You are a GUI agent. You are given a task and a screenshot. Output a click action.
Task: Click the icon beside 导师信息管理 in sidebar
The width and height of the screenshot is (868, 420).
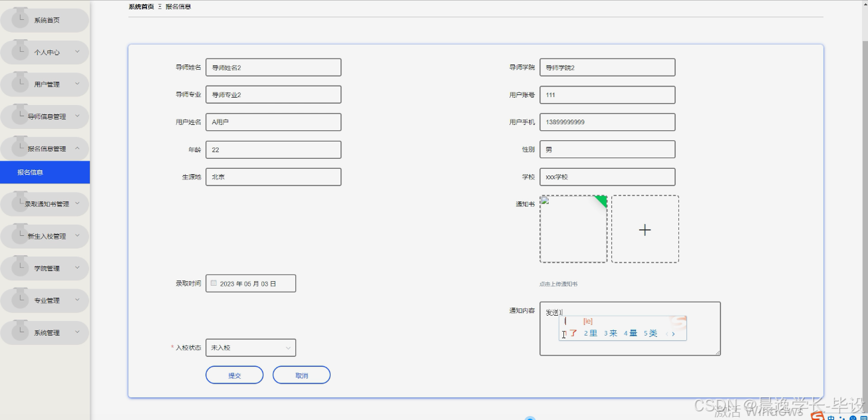pos(21,114)
